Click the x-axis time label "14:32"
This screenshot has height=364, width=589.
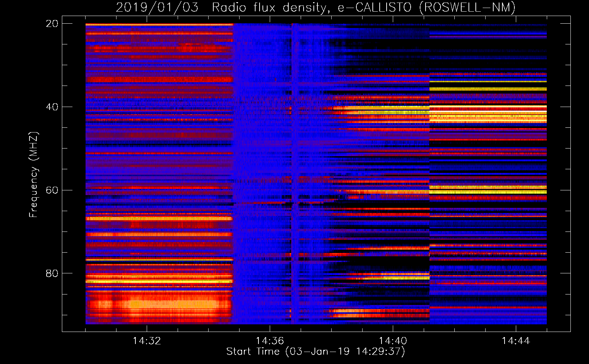pyautogui.click(x=147, y=341)
